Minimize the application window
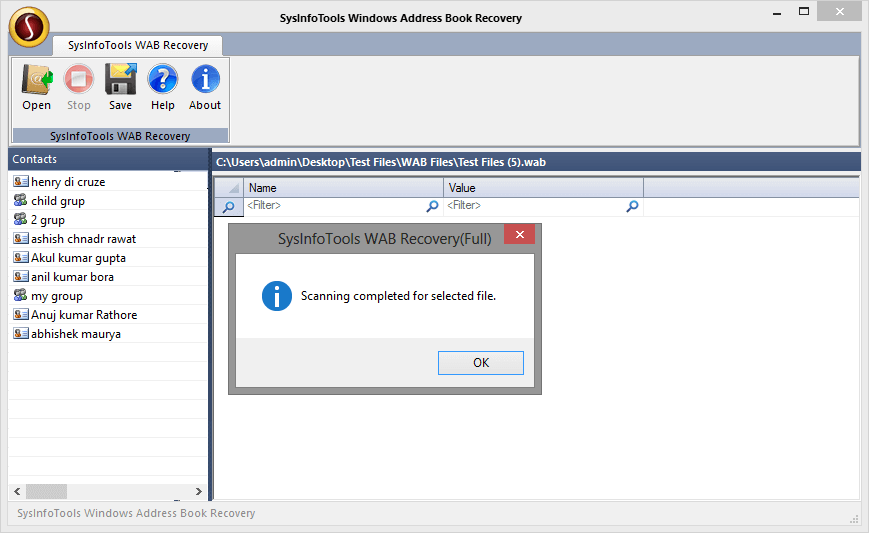 tap(777, 12)
